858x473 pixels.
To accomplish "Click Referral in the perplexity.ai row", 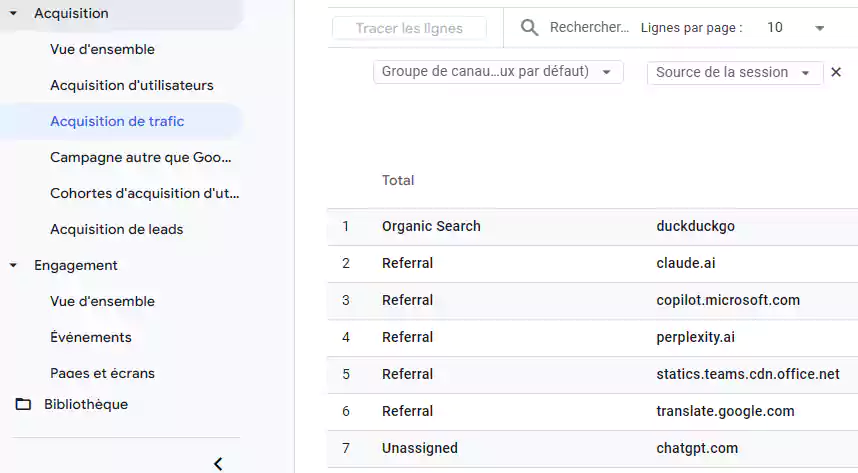I will coord(407,337).
